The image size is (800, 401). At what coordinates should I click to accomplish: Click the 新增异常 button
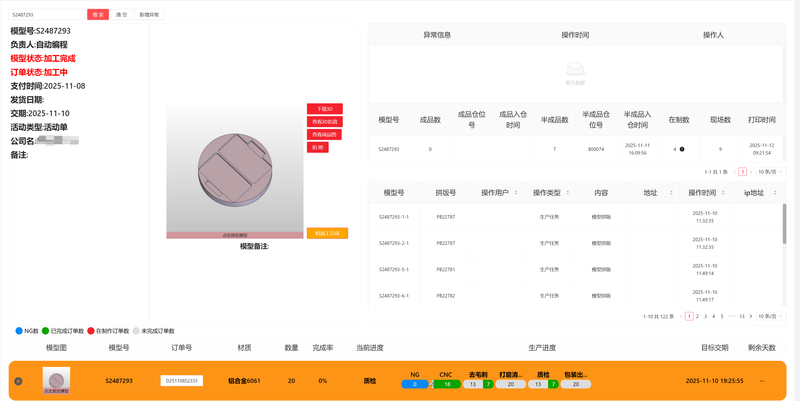[x=149, y=15]
